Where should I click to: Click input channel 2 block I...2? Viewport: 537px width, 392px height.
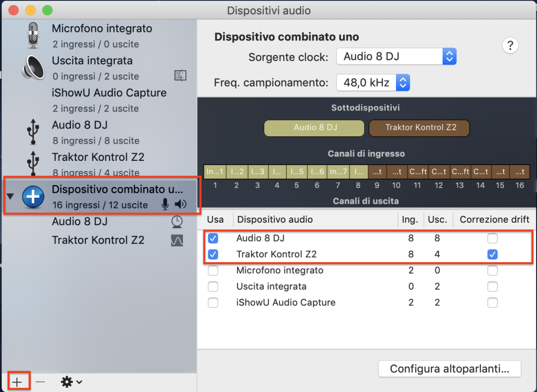(237, 172)
